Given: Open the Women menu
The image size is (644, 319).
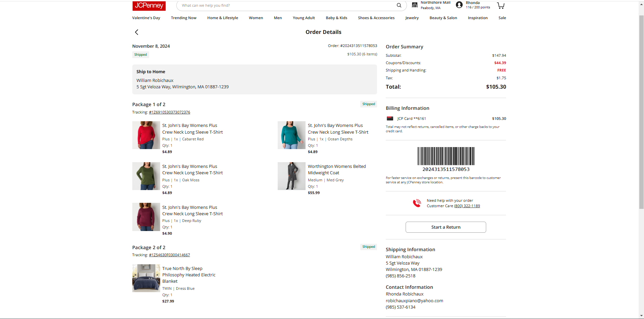Looking at the screenshot, I should pos(256,18).
